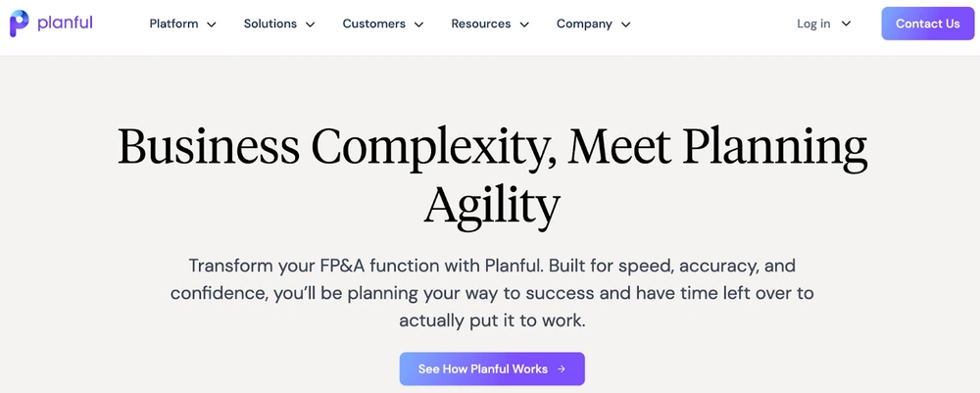This screenshot has width=980, height=393.
Task: Expand the Customers chevron arrow
Action: pos(418,25)
